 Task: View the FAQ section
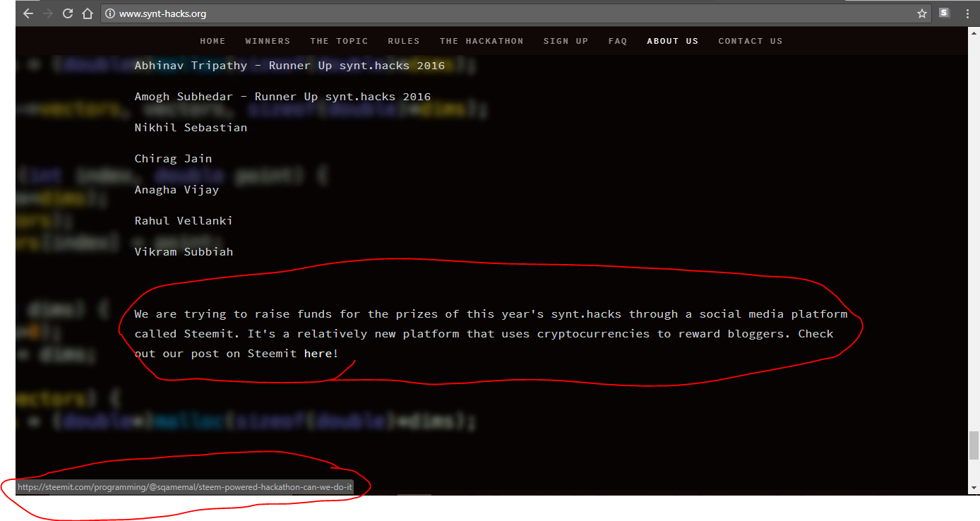[x=618, y=41]
